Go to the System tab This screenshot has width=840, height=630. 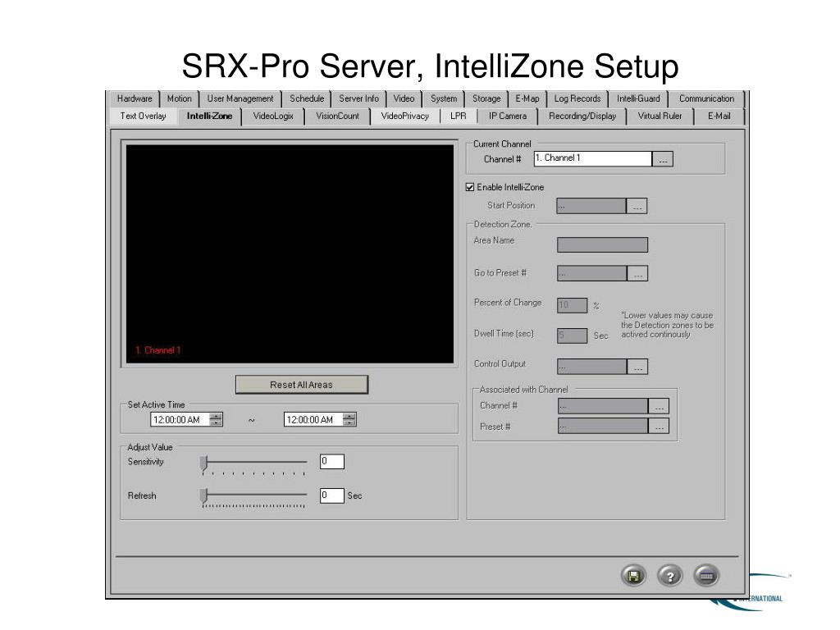click(444, 98)
